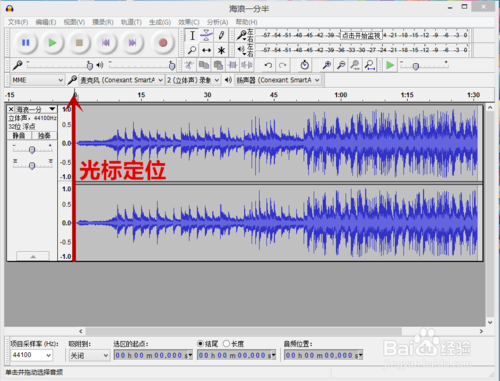This screenshot has height=381, width=500.
Task: Open the 编辑(E) menu
Action: click(46, 22)
